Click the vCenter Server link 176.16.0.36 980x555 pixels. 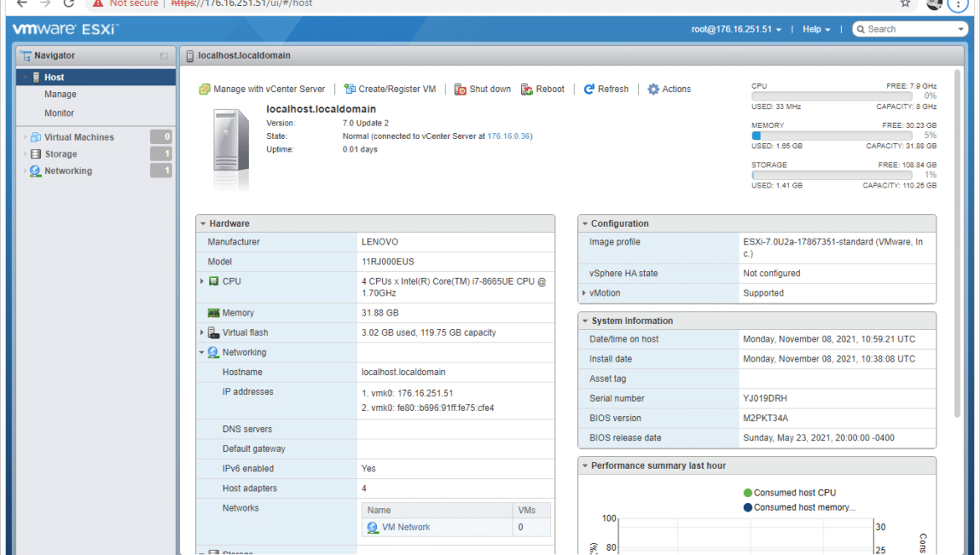pyautogui.click(x=508, y=136)
